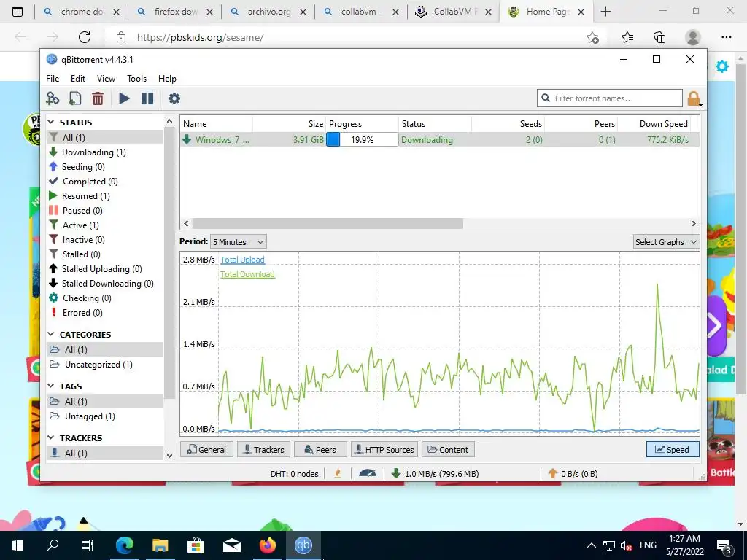Click the blue settings gear on PBS Kids page

(722, 66)
